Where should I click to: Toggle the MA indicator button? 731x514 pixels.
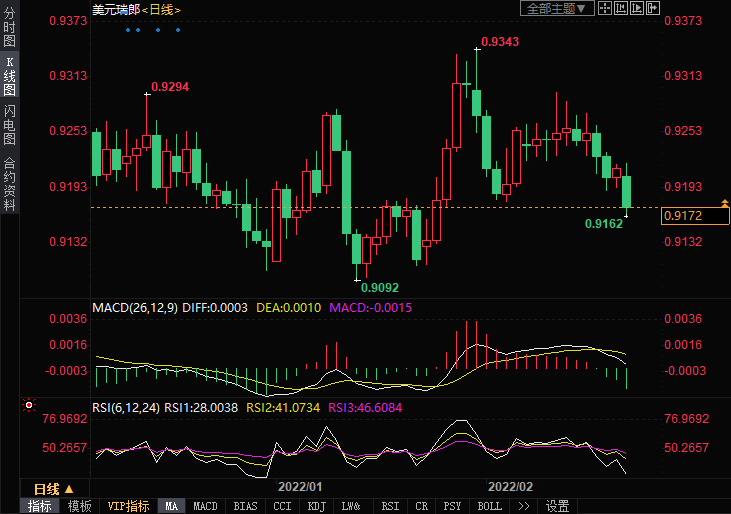point(172,506)
